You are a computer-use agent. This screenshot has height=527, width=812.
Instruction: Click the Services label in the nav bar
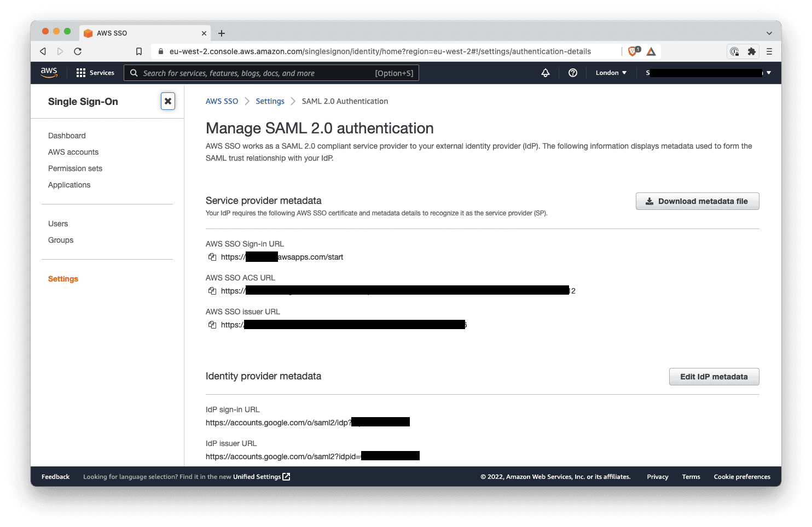(x=102, y=73)
